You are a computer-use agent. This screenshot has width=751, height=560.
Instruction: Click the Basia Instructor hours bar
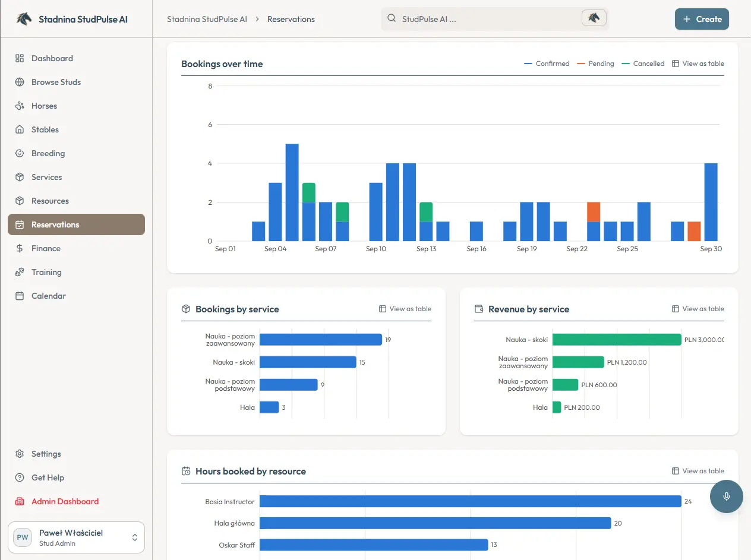click(471, 502)
